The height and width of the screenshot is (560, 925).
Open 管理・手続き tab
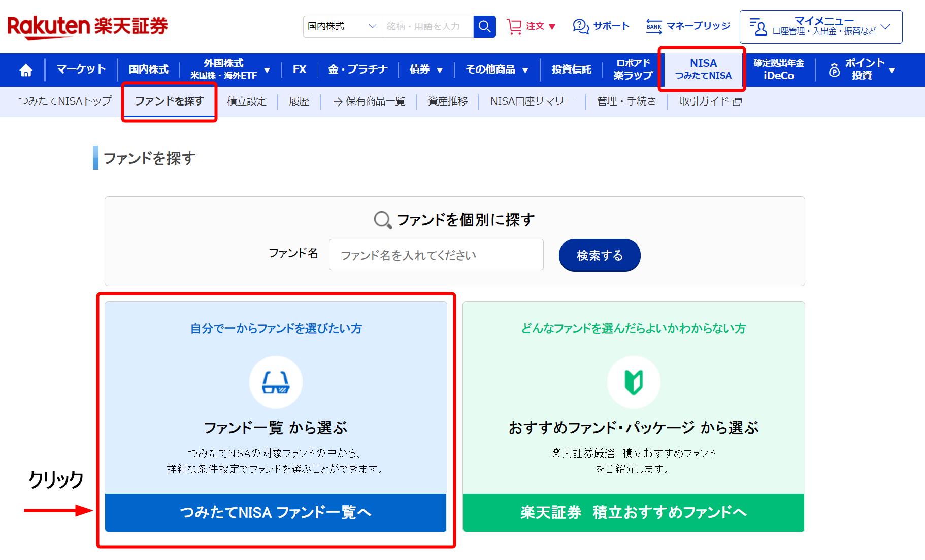pos(626,101)
